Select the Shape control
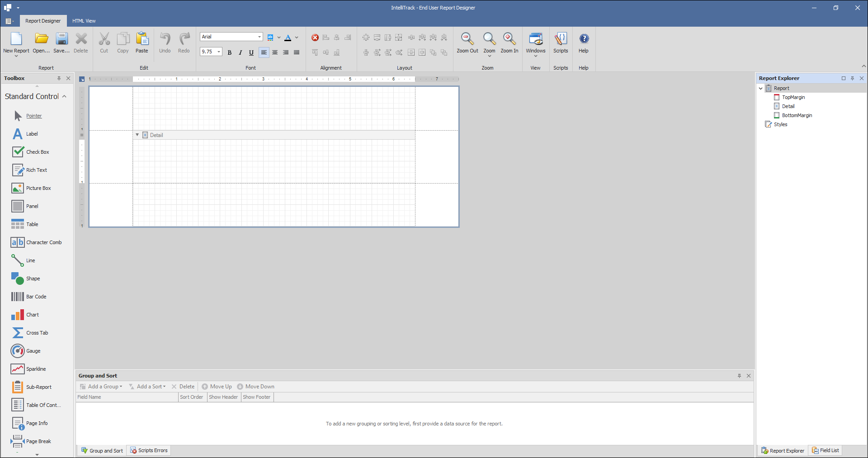Screen dimensions: 868x458 tap(33, 279)
